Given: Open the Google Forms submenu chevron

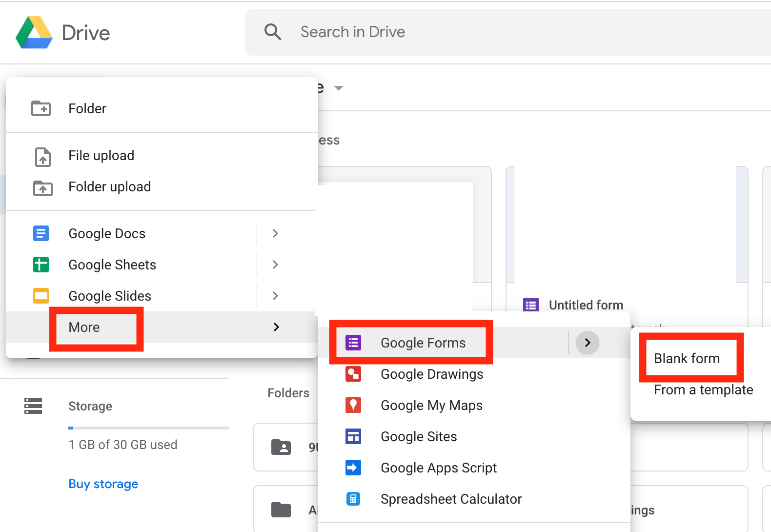Looking at the screenshot, I should [588, 343].
